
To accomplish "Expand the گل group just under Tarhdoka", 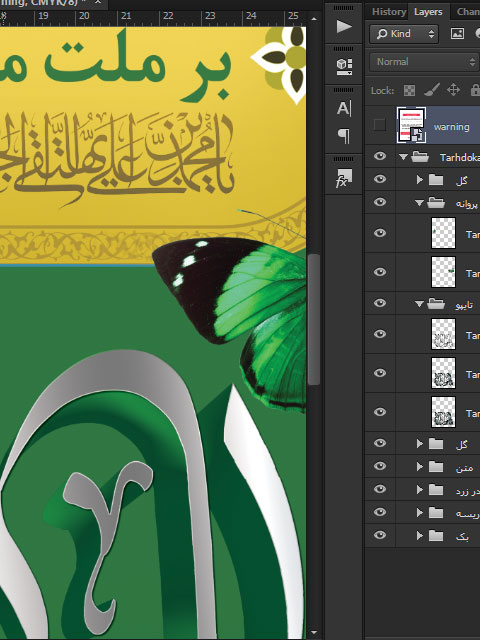I will (420, 180).
